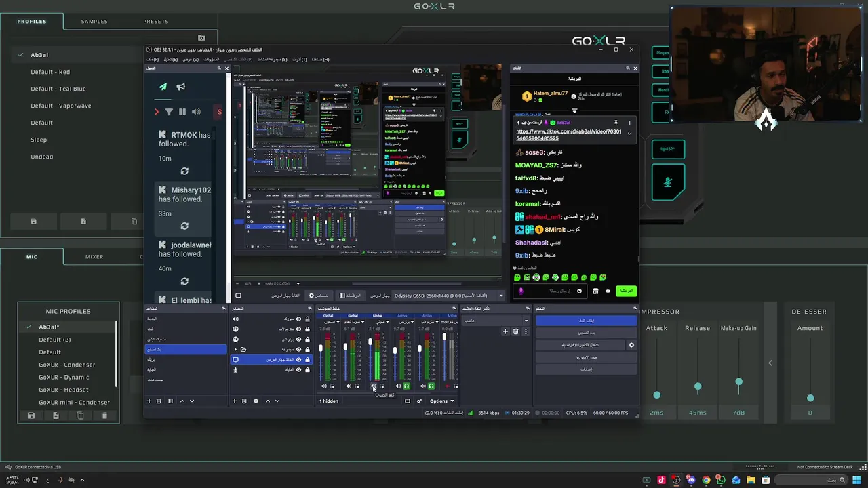Click the megaphone icon in the OBS activity dock
Viewport: 868px width, 488px height.
tap(181, 87)
